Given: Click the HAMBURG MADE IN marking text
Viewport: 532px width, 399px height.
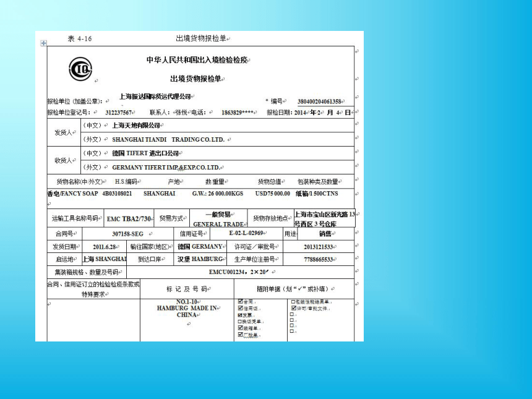Looking at the screenshot, I should (x=187, y=308).
